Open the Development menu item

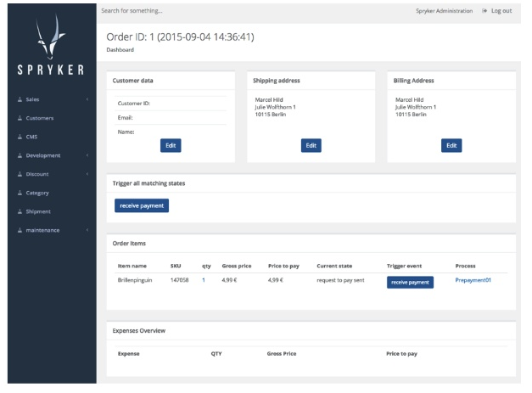click(43, 155)
